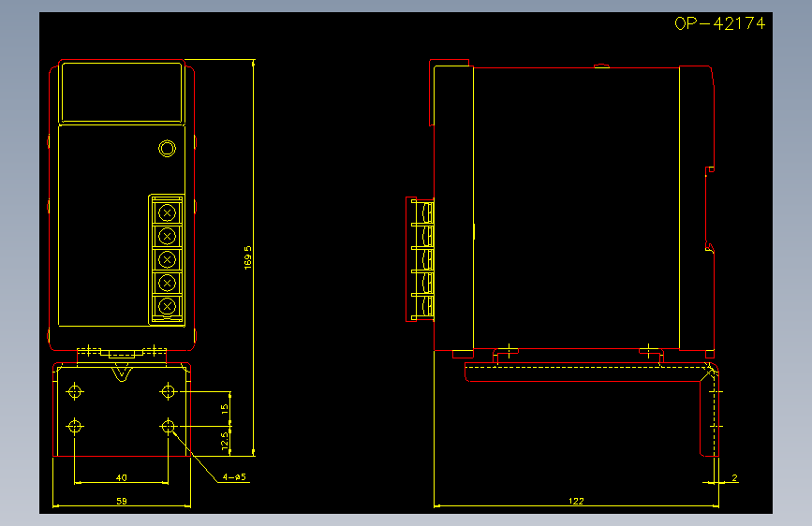This screenshot has height=526, width=812.
Task: Select the 12.5 vertical dimension label
Action: tap(224, 441)
